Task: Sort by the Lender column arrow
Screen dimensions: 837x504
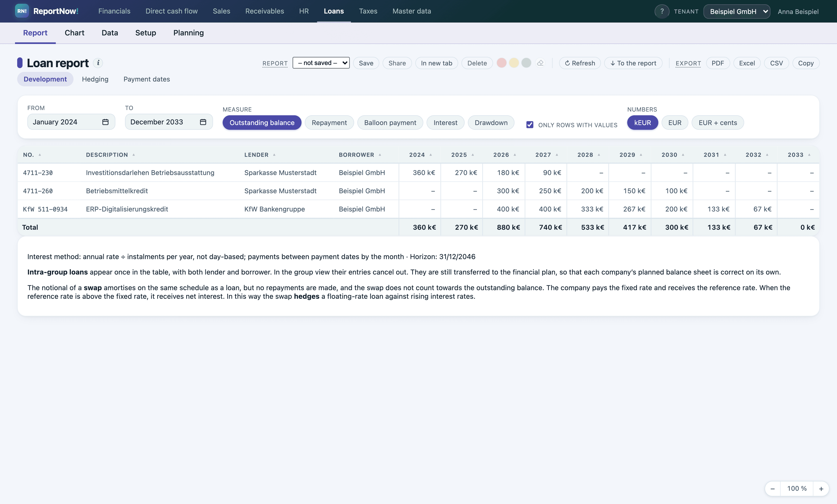Action: (x=274, y=155)
